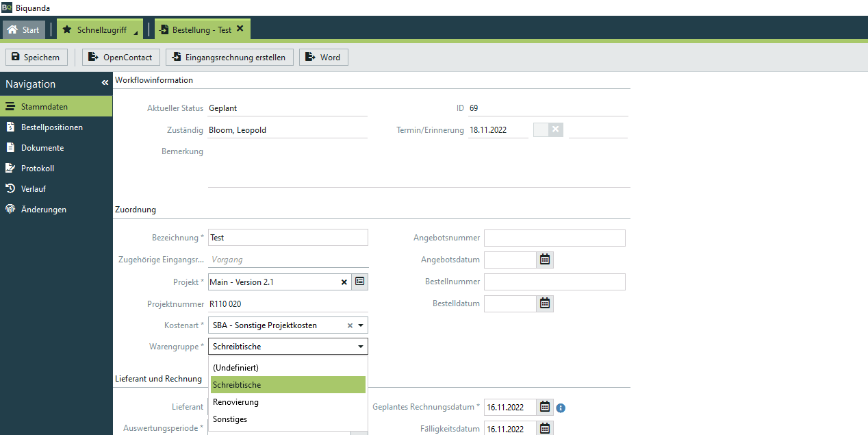Expand the Kostenart dropdown arrow

(x=361, y=325)
